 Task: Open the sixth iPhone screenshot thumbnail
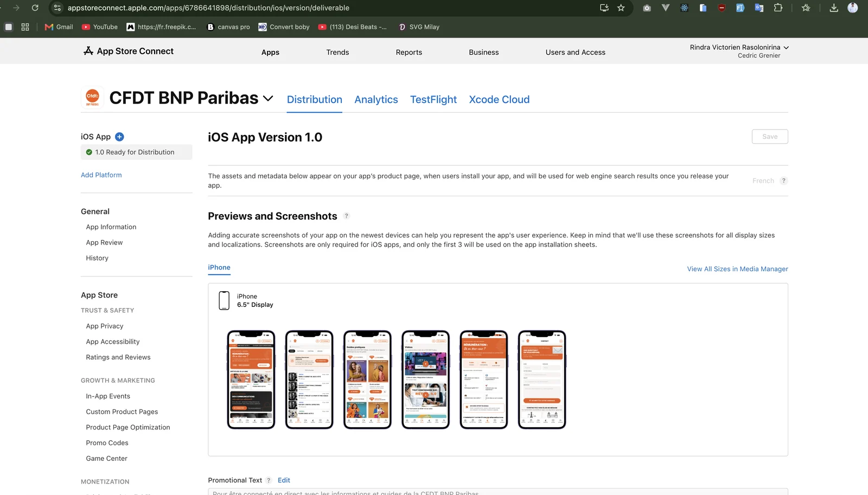[x=542, y=380]
